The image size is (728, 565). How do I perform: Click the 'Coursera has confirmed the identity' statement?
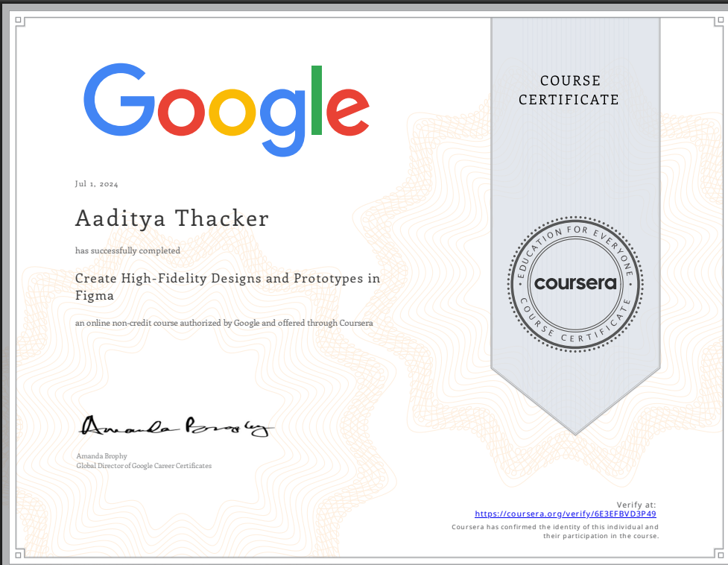(555, 531)
